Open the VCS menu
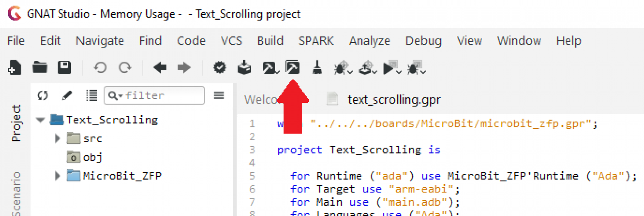The height and width of the screenshot is (216, 644). (231, 41)
